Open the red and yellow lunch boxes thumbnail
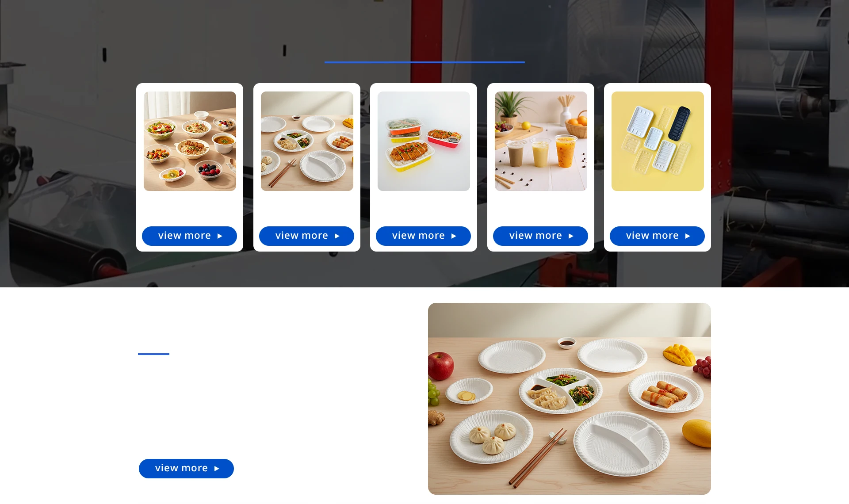Image resolution: width=849 pixels, height=504 pixels. (x=424, y=141)
